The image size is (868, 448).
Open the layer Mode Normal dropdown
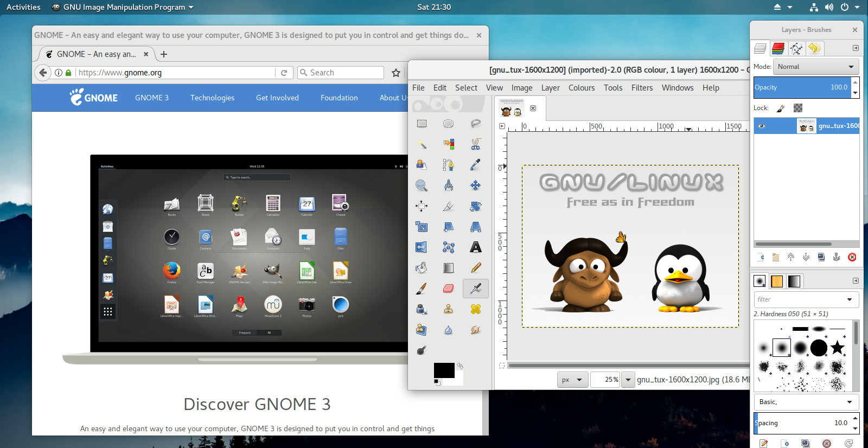pos(815,67)
